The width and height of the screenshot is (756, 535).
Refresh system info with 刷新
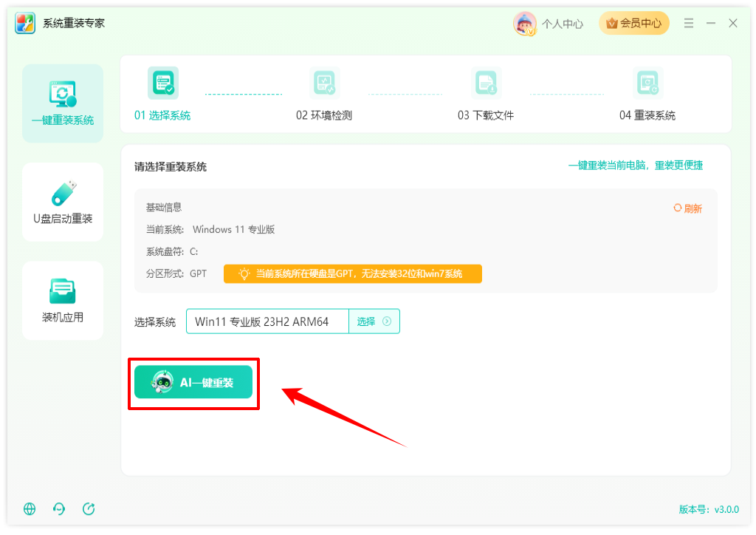tap(687, 208)
